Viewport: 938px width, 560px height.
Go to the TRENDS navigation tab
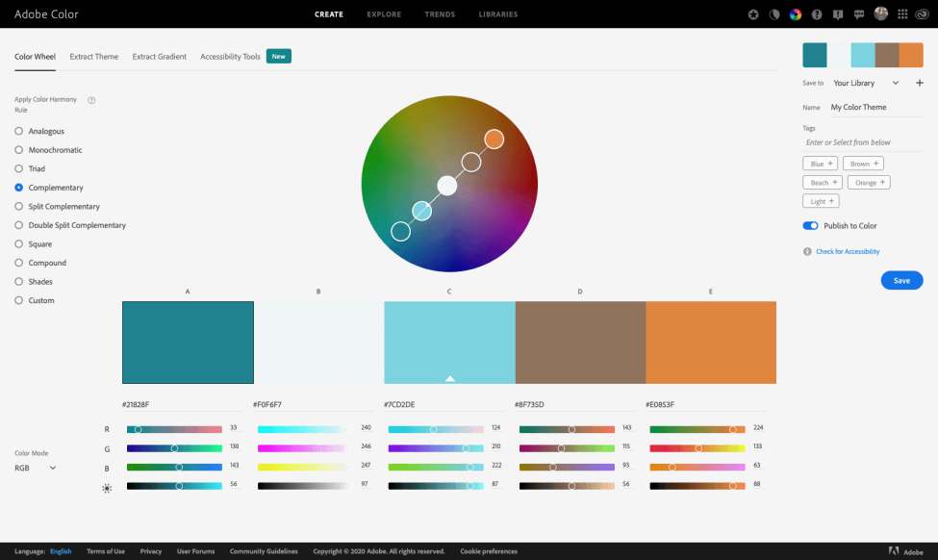click(440, 14)
